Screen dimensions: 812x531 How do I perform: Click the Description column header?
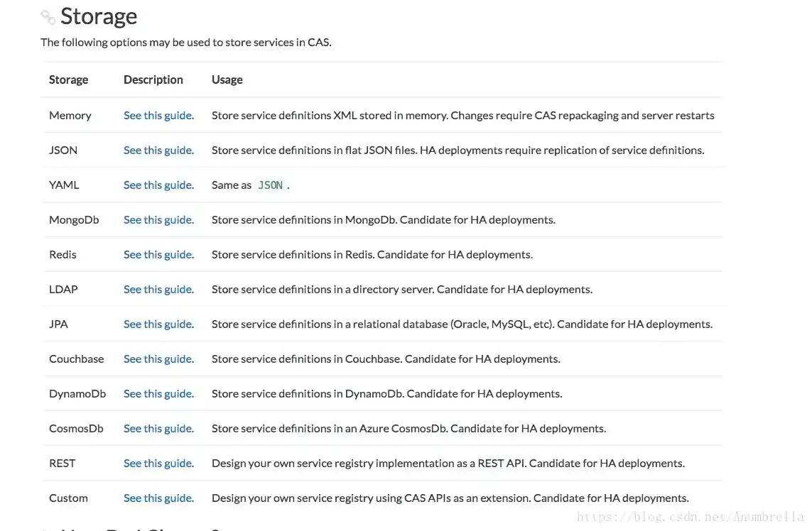point(153,80)
